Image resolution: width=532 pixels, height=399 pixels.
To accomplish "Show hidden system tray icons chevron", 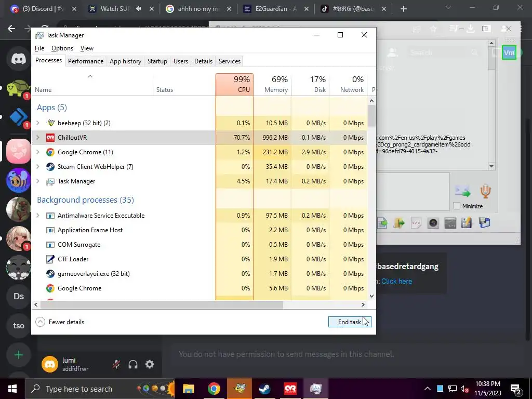I will pos(428,389).
